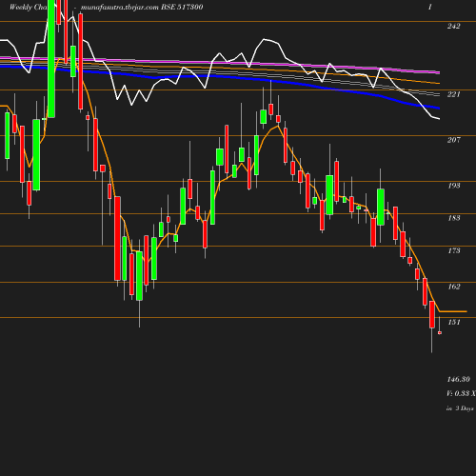Click the 242 price axis label
476x476 pixels.
point(453,26)
